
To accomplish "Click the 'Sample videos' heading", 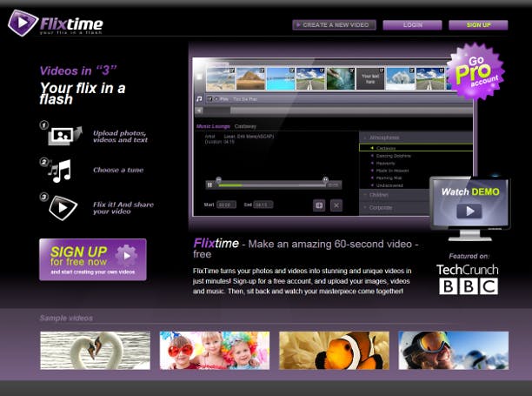I will tap(66, 318).
